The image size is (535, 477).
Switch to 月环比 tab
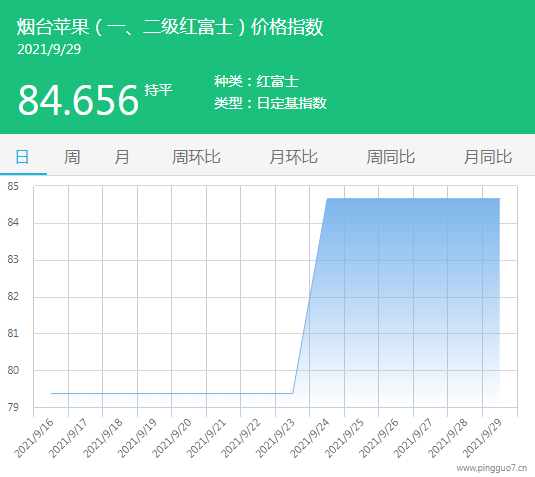293,157
